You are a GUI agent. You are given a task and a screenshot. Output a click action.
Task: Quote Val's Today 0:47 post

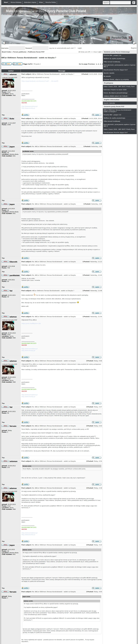(97, 422)
